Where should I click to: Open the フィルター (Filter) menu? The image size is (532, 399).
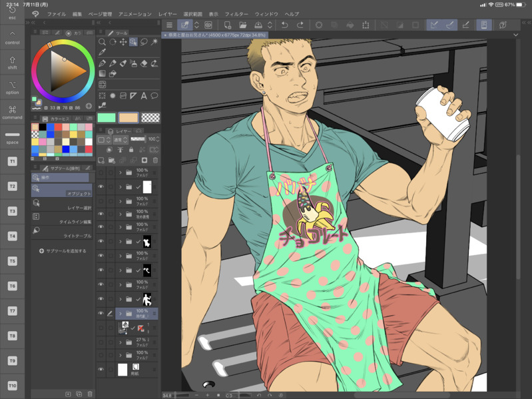click(236, 14)
